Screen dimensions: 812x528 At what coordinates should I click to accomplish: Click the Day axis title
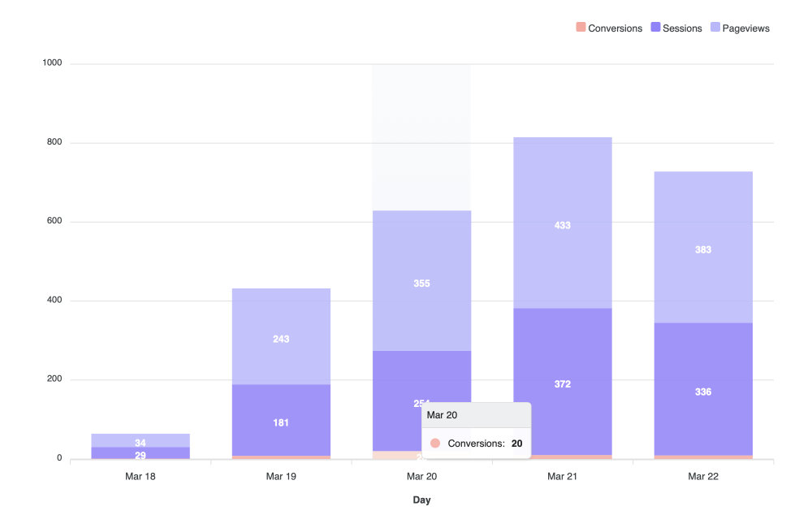coord(421,500)
